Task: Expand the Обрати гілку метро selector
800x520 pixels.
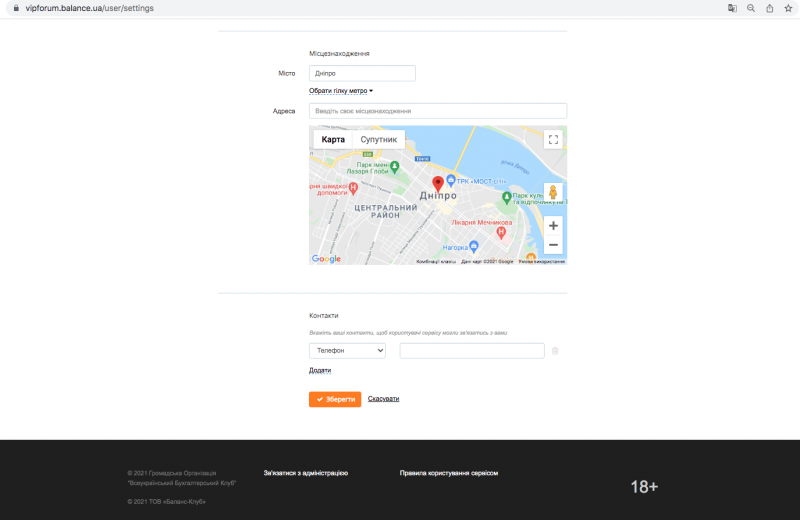Action: (340, 91)
